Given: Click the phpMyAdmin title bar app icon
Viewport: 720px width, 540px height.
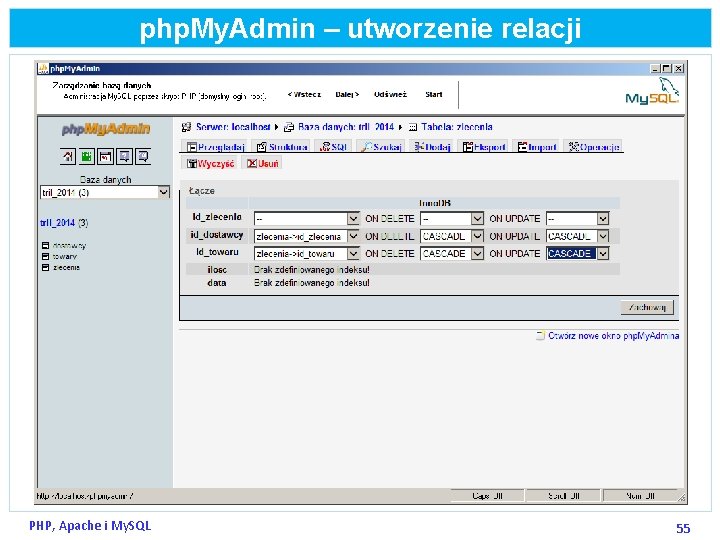Looking at the screenshot, I should pyautogui.click(x=43, y=68).
